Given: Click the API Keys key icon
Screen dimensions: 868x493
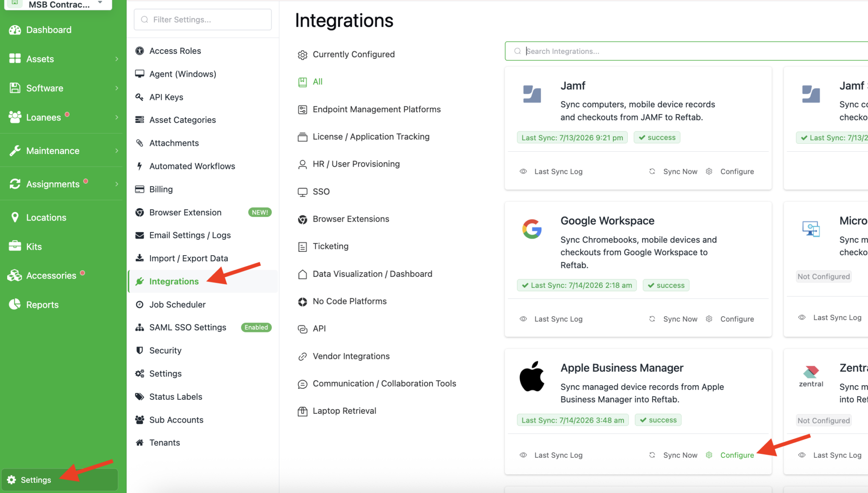Looking at the screenshot, I should click(139, 97).
